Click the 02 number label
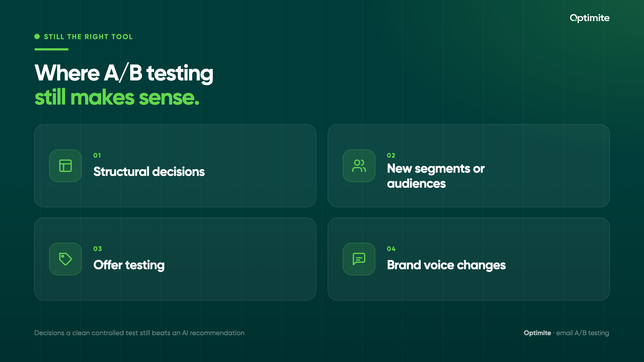The image size is (644, 362). coord(391,156)
